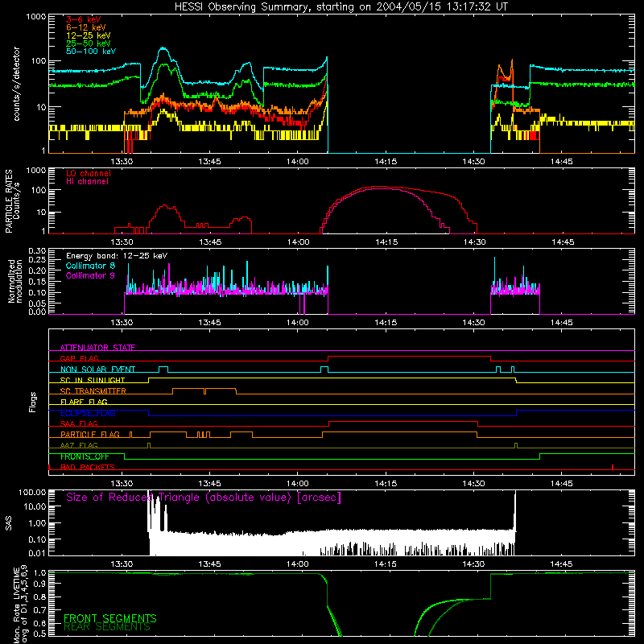Click the FRONT SEGMENTS legend label
This screenshot has width=644, height=644.
click(x=110, y=618)
